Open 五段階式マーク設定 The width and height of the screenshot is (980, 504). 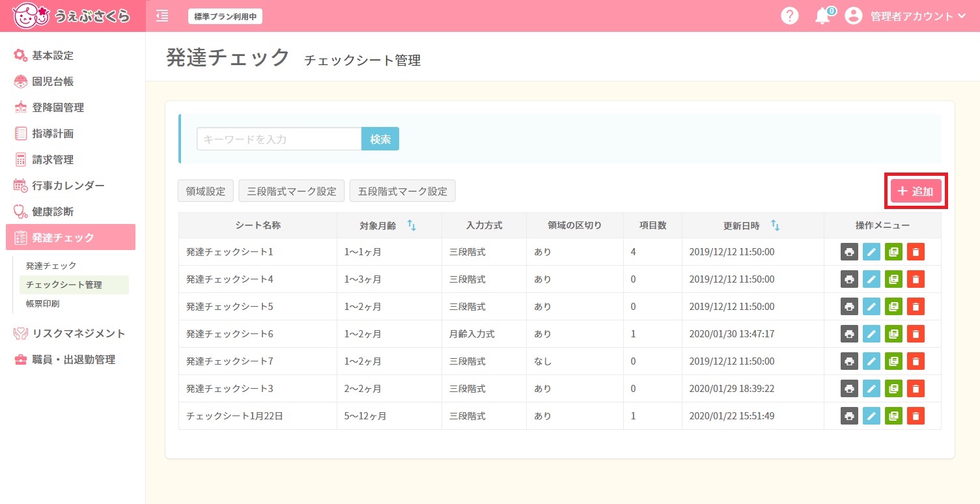(402, 191)
